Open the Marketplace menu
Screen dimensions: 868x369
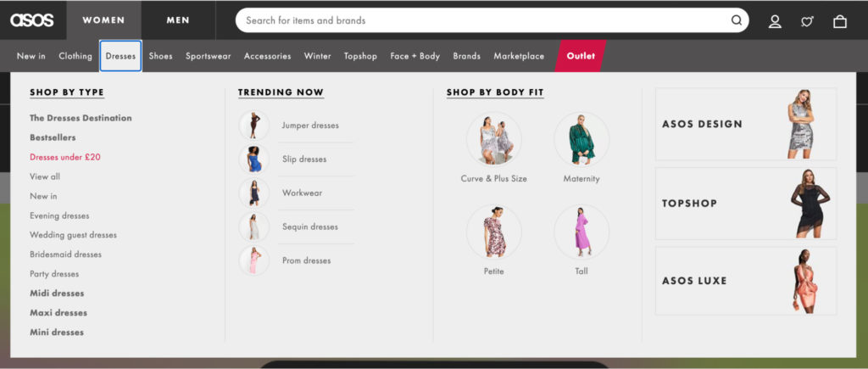[x=519, y=56]
